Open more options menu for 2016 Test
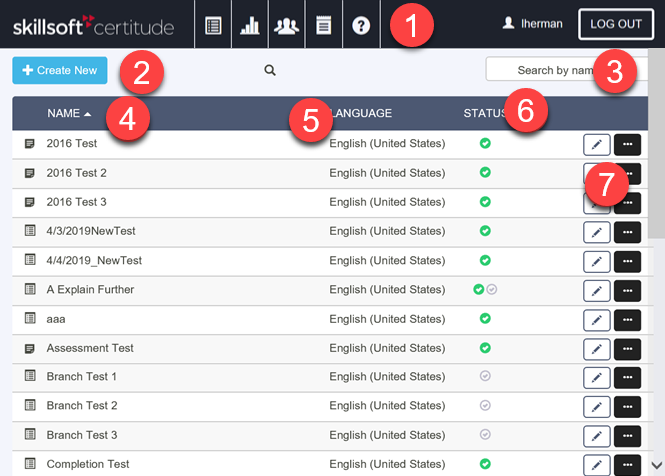 [x=627, y=145]
